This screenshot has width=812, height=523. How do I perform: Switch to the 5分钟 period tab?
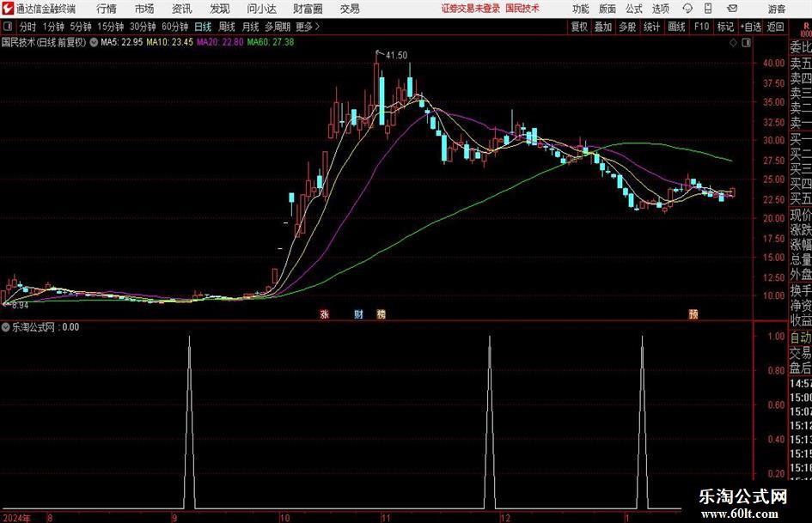click(81, 27)
